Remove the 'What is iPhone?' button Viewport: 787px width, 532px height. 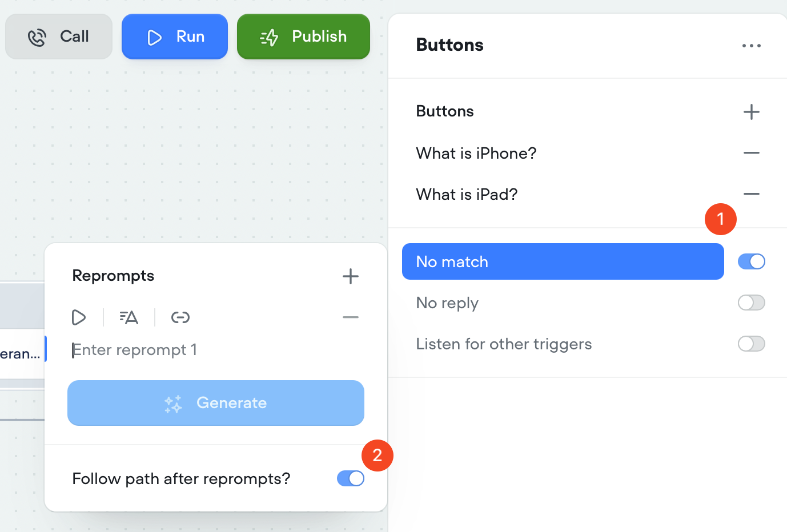coord(751,153)
